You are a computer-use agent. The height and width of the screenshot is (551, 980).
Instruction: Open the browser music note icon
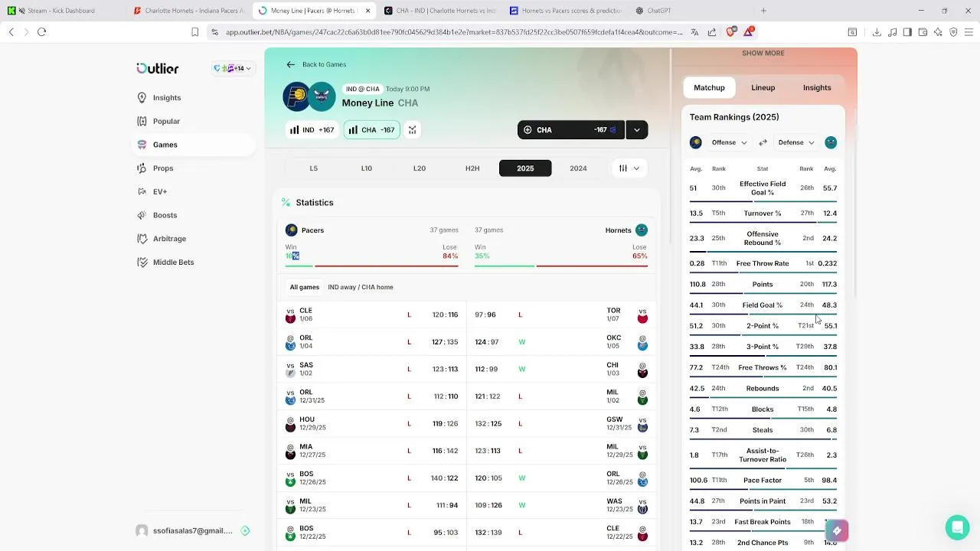pyautogui.click(x=892, y=32)
